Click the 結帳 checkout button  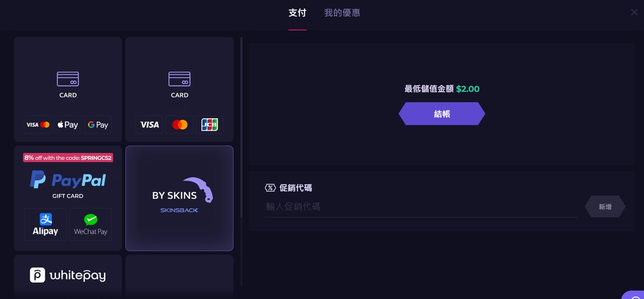[x=442, y=114]
